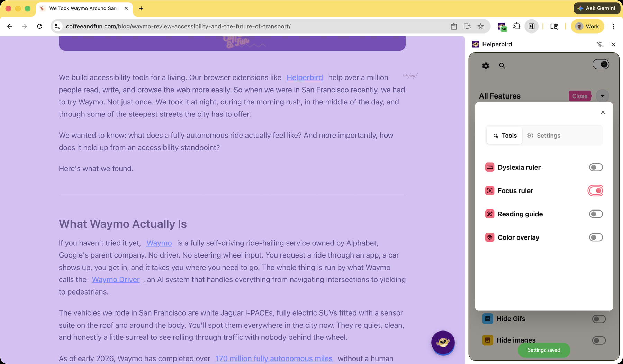Enable the Dyslexia ruler toggle
Screen dimensions: 623x364
596,167
